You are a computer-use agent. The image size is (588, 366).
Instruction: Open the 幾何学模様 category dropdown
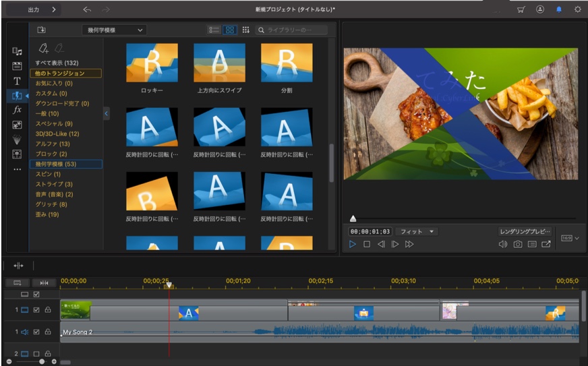pyautogui.click(x=113, y=30)
